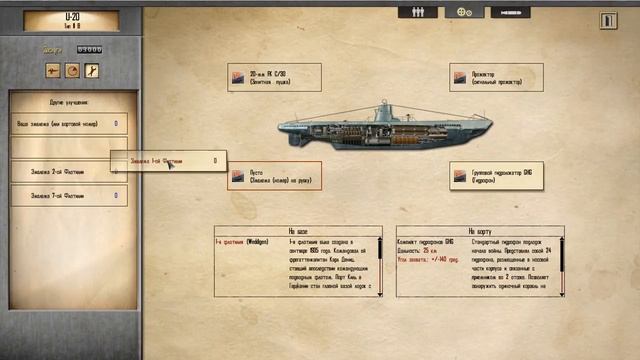640x360 pixels.
Task: Click the flag icon in the GHG hydrophone slot
Action: click(x=460, y=176)
